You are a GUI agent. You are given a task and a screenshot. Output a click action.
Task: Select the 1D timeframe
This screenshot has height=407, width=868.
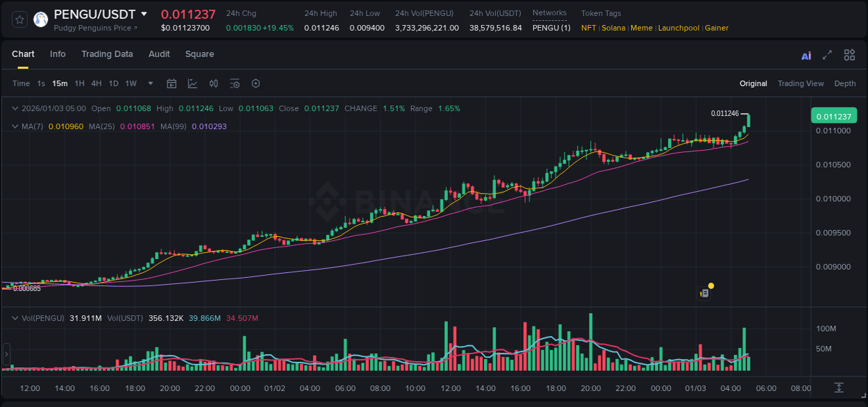click(112, 83)
